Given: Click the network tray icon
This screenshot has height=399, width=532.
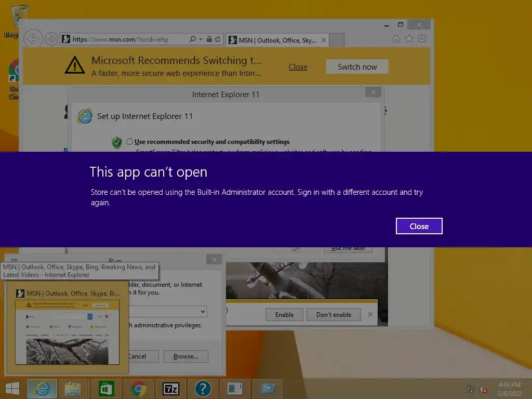Looking at the screenshot, I should click(x=471, y=389).
